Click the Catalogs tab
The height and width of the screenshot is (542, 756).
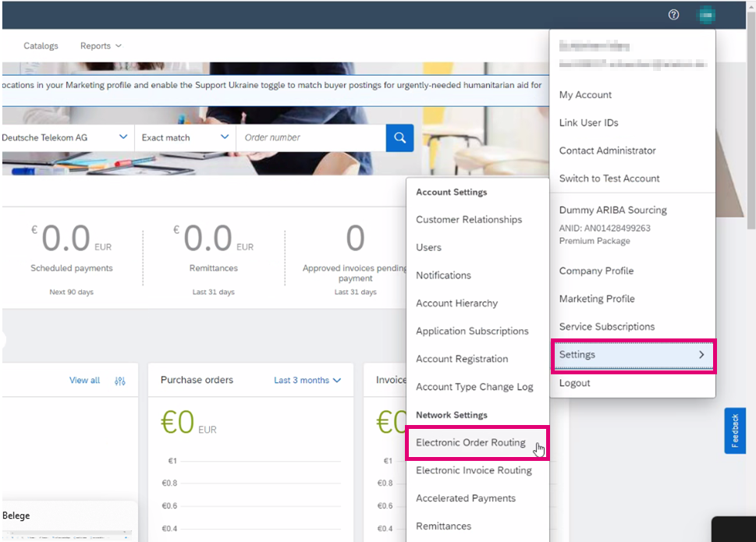[41, 45]
